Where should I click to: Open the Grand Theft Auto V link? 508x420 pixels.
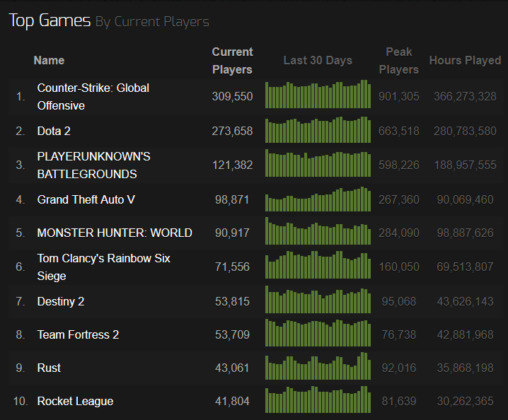coord(86,200)
